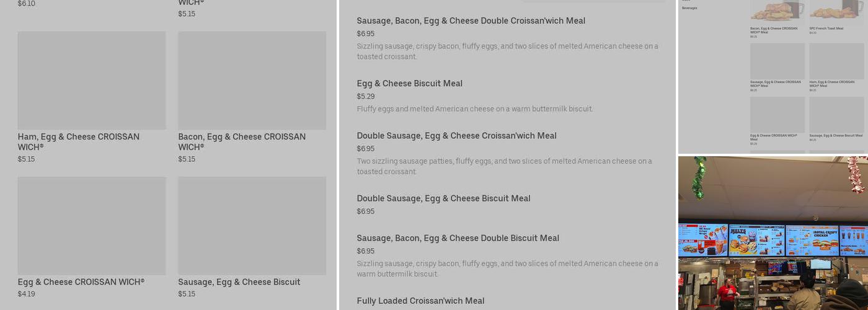This screenshot has width=868, height=310.
Task: Open the Beverages category in sidebar
Action: point(689,8)
